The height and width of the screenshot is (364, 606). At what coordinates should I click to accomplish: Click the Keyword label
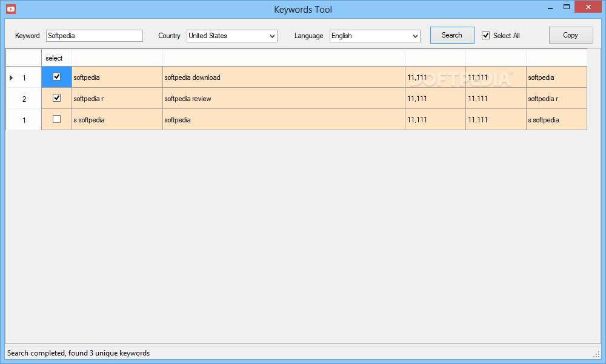27,36
